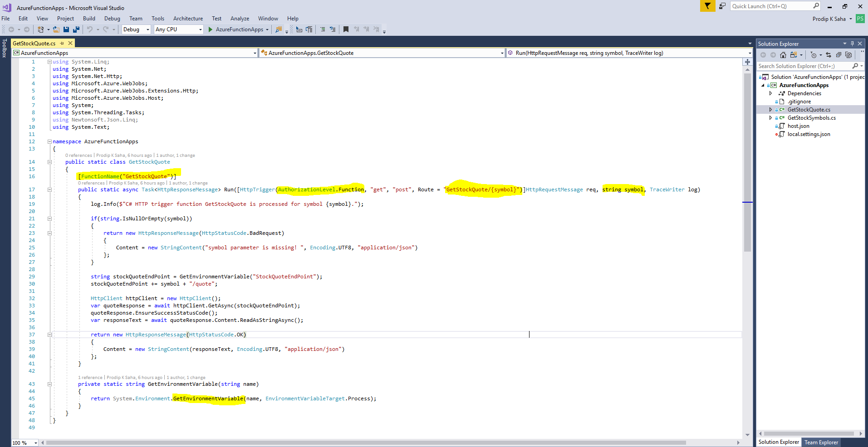This screenshot has height=447, width=868.
Task: Click the notifications flag icon
Action: coord(707,6)
